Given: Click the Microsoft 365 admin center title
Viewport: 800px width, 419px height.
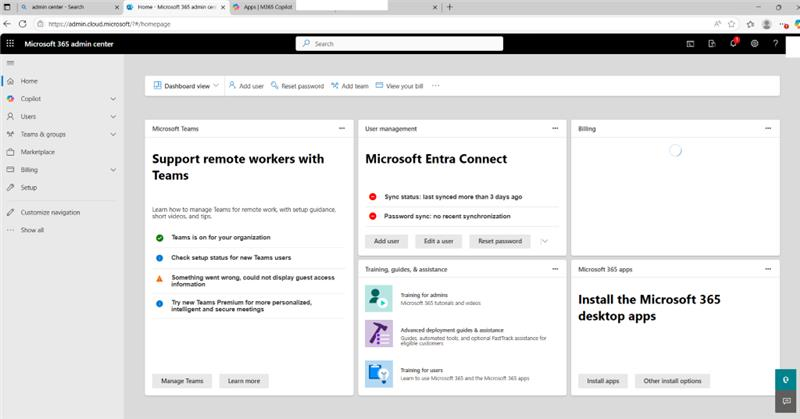Looking at the screenshot, I should (69, 44).
